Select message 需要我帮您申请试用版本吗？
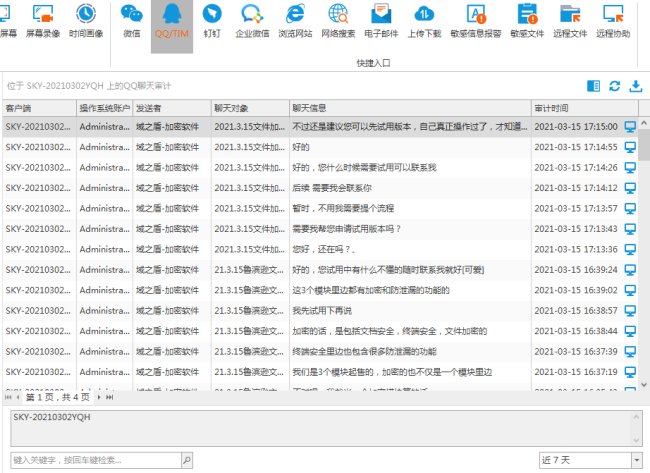 pos(347,229)
